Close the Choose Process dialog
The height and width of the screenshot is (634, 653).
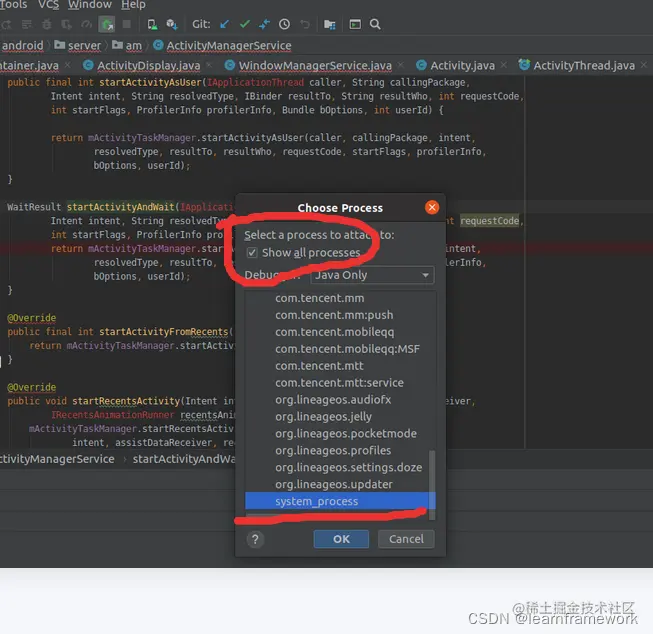click(x=432, y=207)
